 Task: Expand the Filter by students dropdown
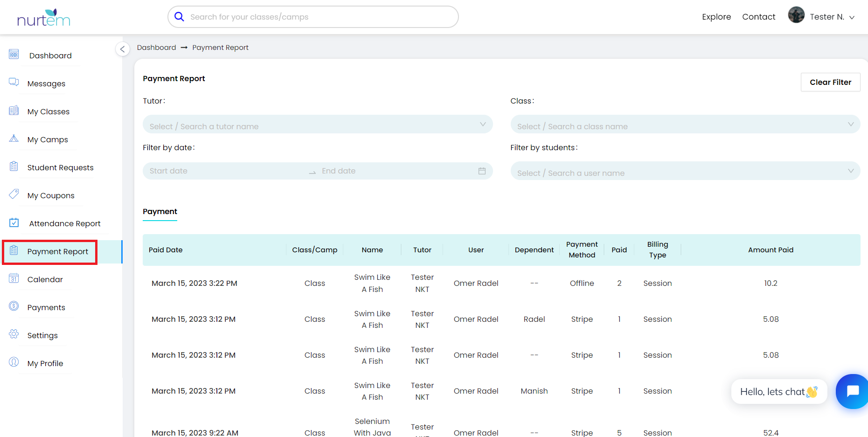(x=685, y=171)
